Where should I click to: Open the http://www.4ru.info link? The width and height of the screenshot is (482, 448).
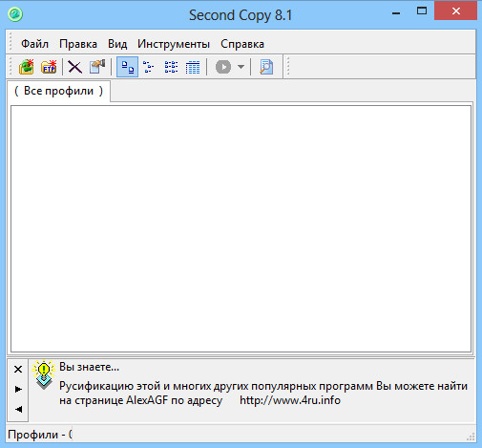click(290, 400)
